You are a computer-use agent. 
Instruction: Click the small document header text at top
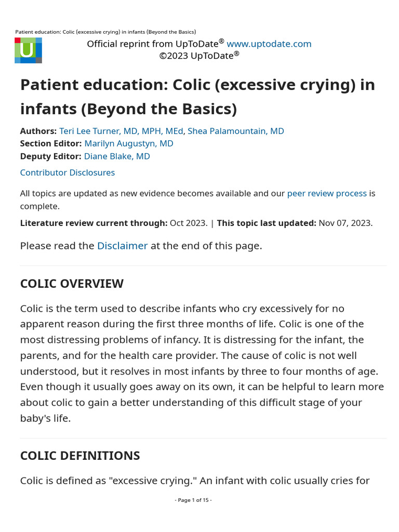(105, 32)
